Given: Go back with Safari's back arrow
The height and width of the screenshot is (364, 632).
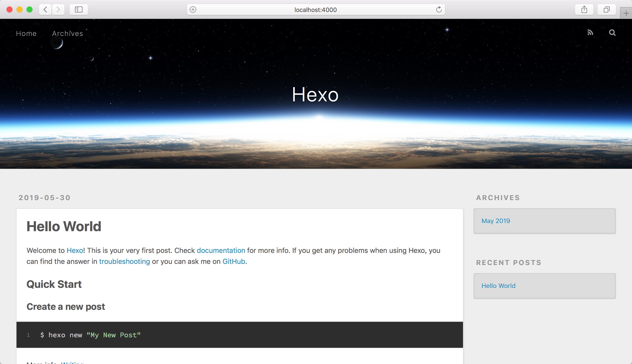Looking at the screenshot, I should click(x=45, y=9).
